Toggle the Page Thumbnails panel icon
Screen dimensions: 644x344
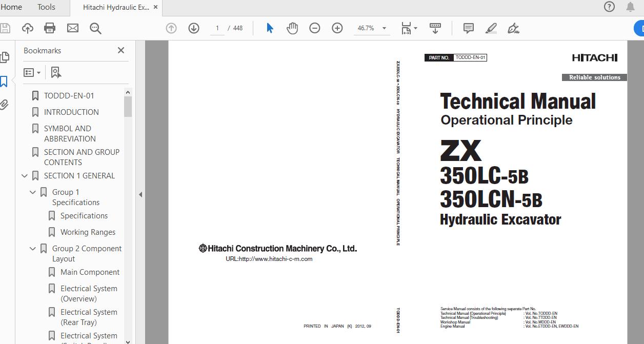point(4,57)
